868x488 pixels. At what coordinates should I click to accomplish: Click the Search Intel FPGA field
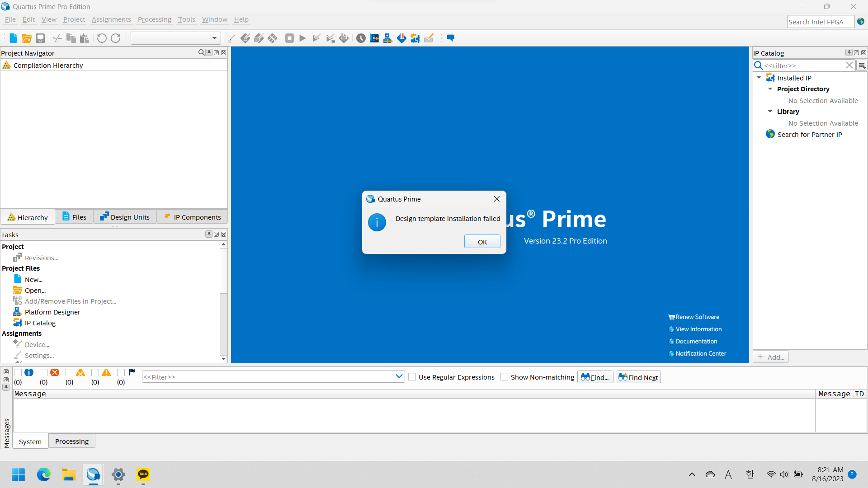(x=820, y=22)
